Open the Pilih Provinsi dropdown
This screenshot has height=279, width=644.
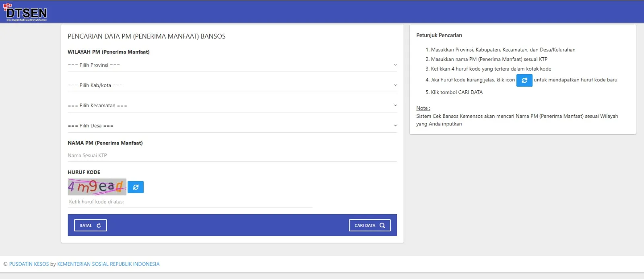pyautogui.click(x=232, y=65)
